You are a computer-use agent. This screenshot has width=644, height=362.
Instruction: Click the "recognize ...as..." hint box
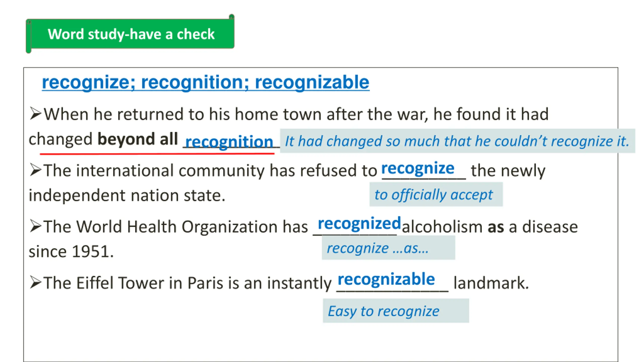pos(388,248)
